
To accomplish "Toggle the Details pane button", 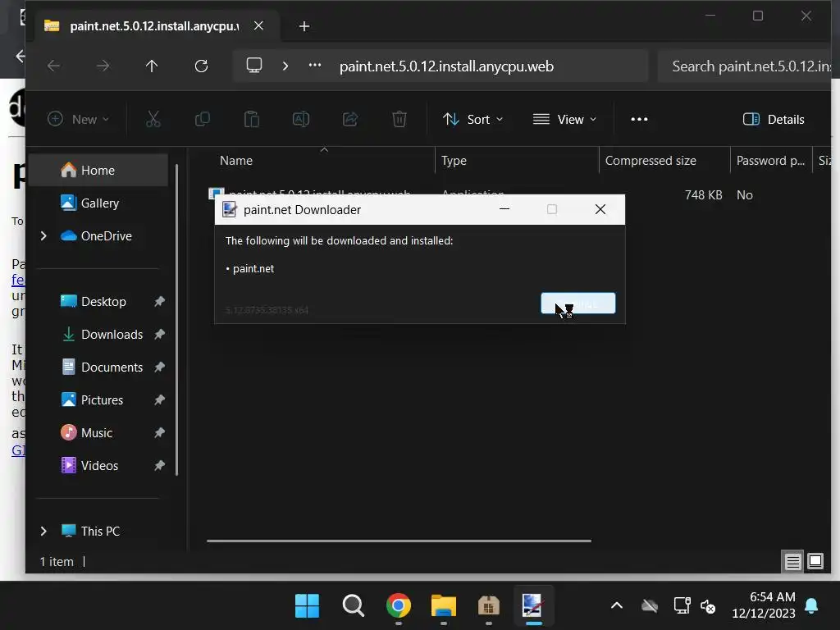I will pyautogui.click(x=774, y=119).
